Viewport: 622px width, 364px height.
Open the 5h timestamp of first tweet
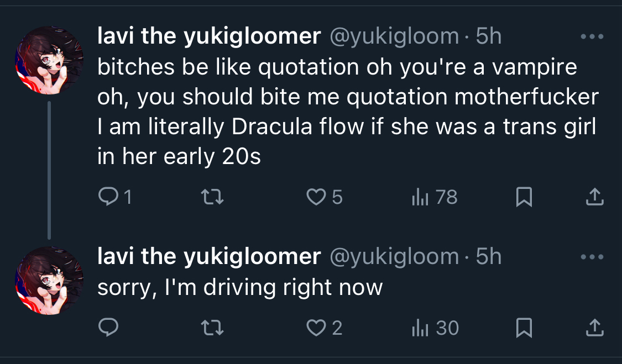coord(488,37)
